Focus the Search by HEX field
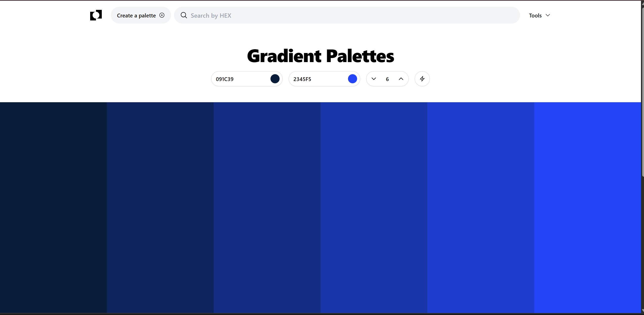The width and height of the screenshot is (644, 315). pyautogui.click(x=347, y=15)
